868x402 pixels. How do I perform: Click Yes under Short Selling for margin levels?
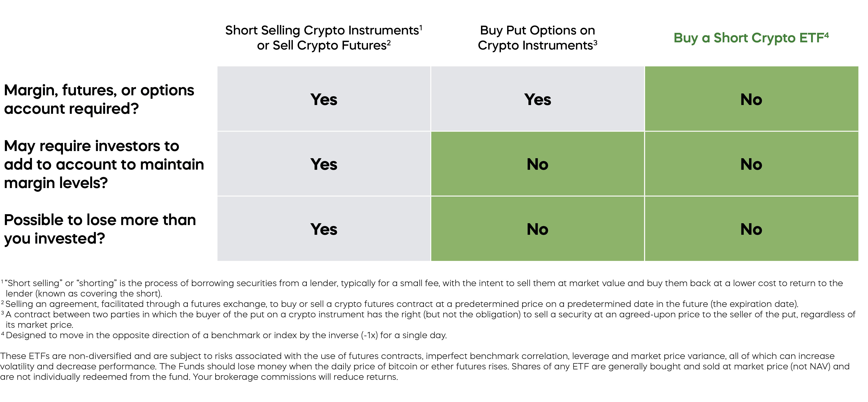tap(324, 164)
